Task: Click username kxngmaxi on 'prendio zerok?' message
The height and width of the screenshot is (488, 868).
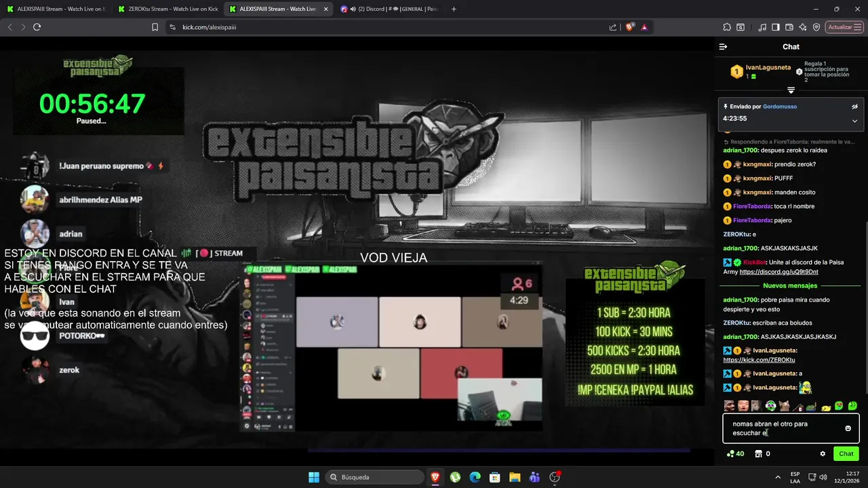Action: pyautogui.click(x=757, y=164)
